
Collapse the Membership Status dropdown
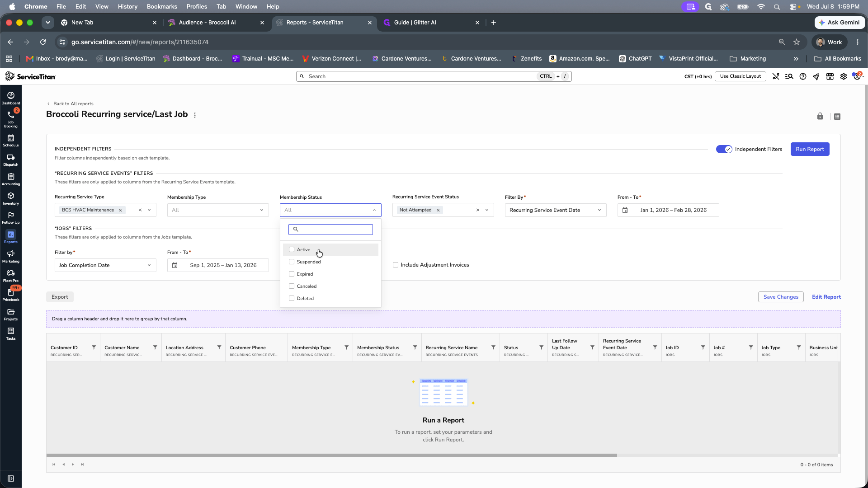[374, 210]
